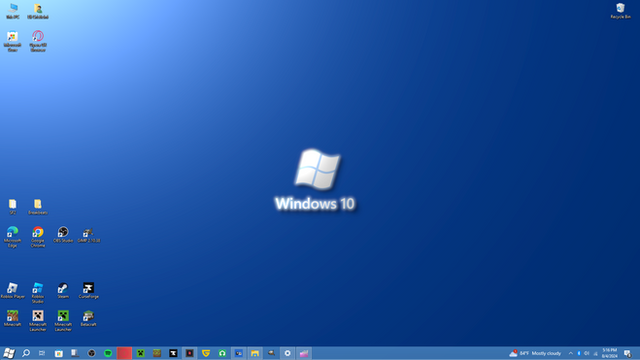Open File Explorer in the taskbar
This screenshot has height=360, width=640.
(x=255, y=353)
